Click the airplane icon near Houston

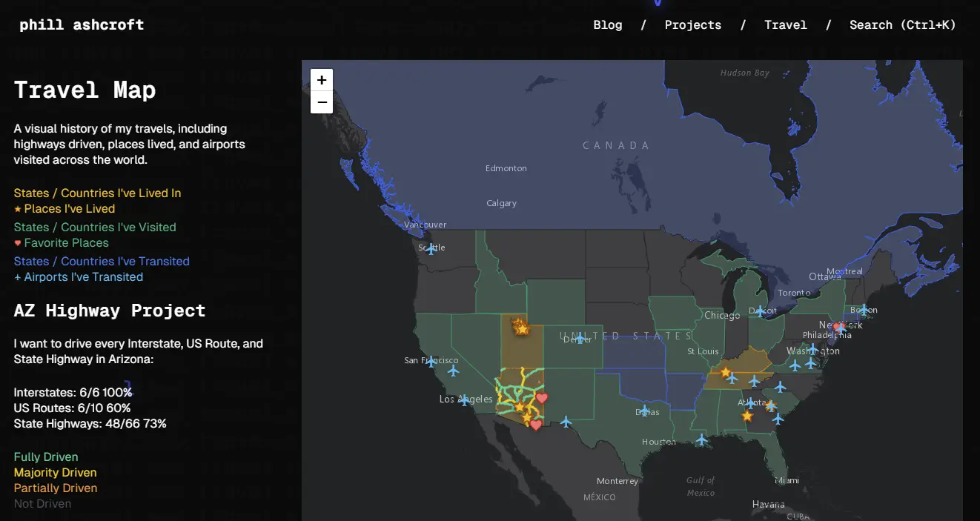point(701,439)
